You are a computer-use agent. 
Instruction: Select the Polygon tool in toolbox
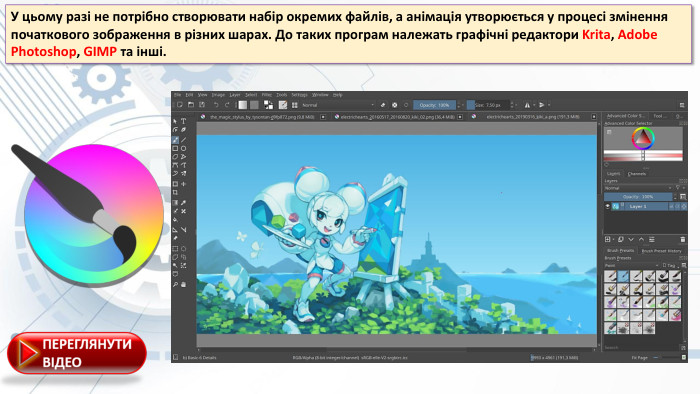pyautogui.click(x=175, y=157)
